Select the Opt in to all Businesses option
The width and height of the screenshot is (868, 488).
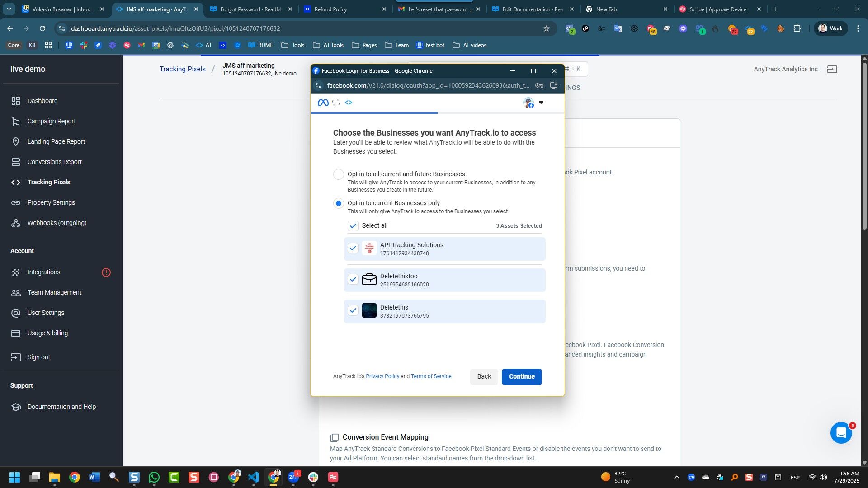tap(338, 174)
